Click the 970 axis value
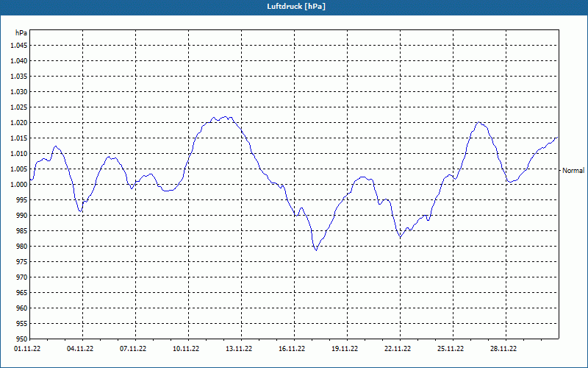The width and height of the screenshot is (588, 368). pyautogui.click(x=22, y=277)
